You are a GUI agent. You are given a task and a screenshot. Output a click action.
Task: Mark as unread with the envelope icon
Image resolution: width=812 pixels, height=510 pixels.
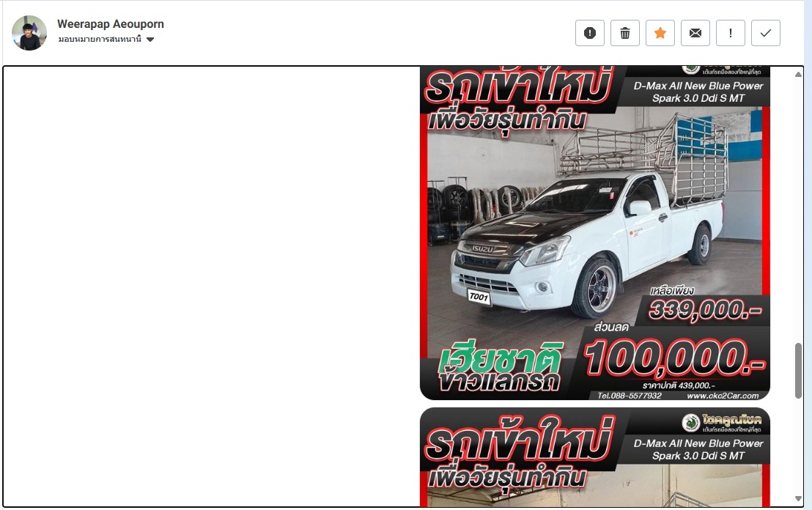695,33
